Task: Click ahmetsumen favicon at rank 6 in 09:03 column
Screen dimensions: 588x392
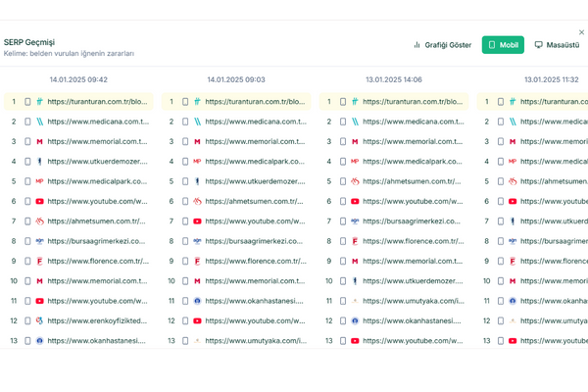Action: (197, 202)
